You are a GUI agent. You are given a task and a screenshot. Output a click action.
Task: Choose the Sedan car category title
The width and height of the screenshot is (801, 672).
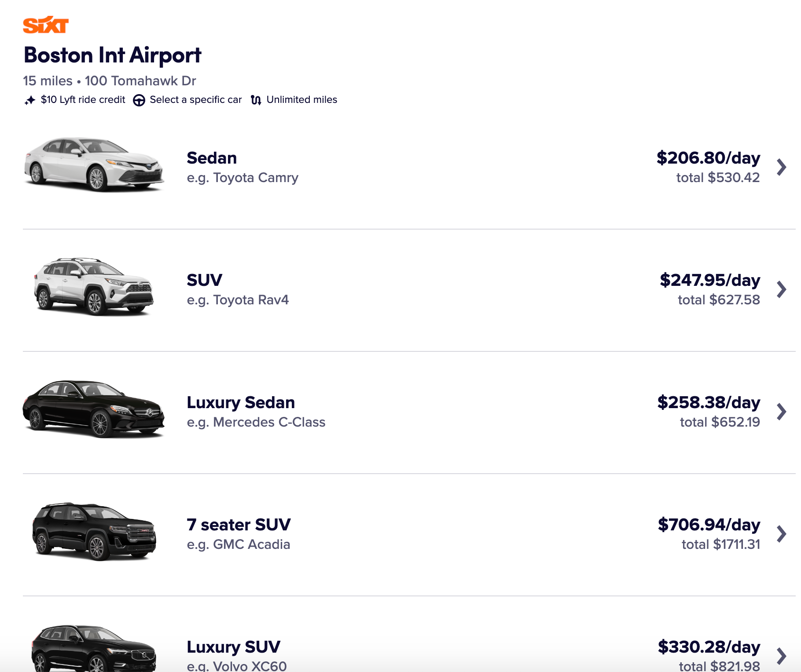point(212,158)
